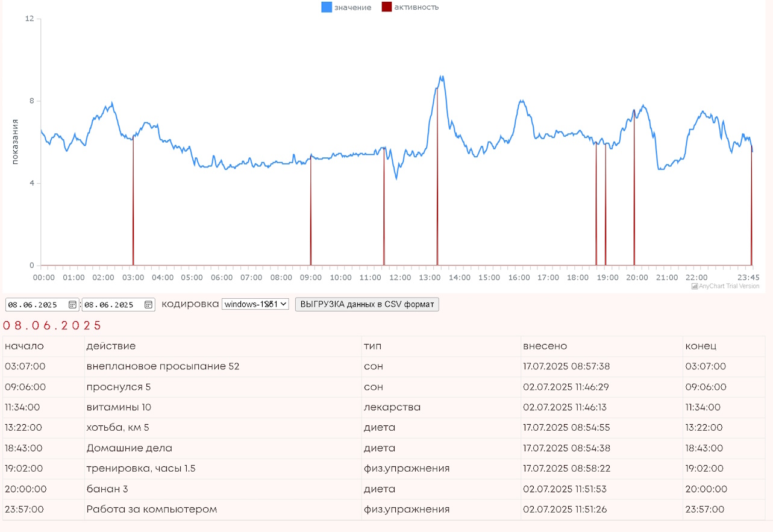Click into the end date input field
Screen dimensions: 773x532
[109, 305]
